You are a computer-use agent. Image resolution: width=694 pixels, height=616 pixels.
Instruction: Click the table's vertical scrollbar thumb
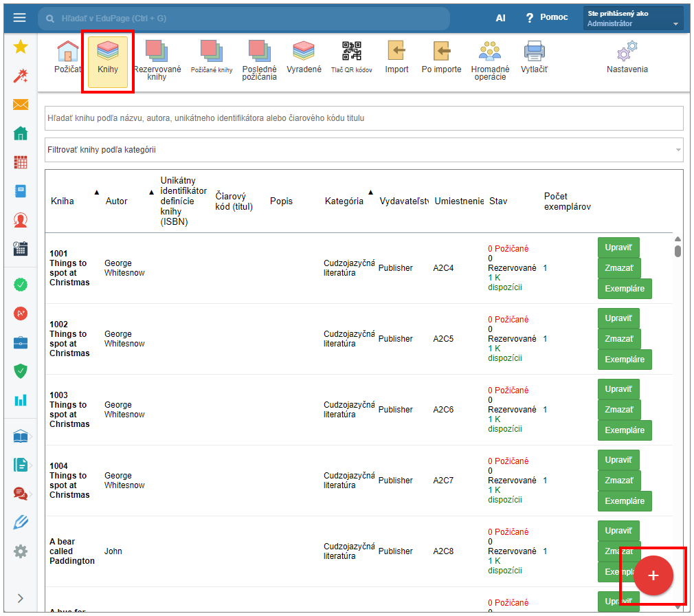(678, 250)
